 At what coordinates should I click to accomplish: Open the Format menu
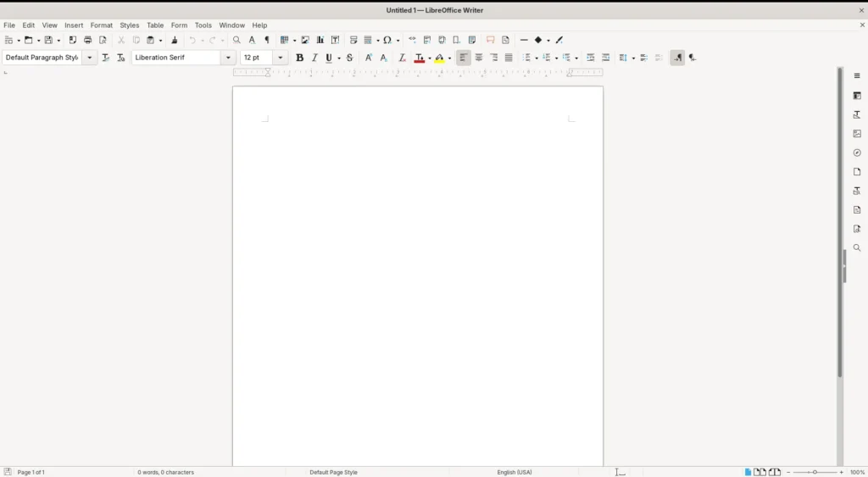tap(102, 25)
